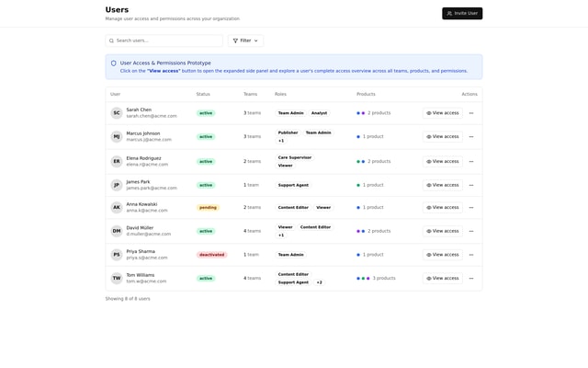588x368 pixels.
Task: Open more actions menu for Sarah Chen
Action: pyautogui.click(x=471, y=113)
